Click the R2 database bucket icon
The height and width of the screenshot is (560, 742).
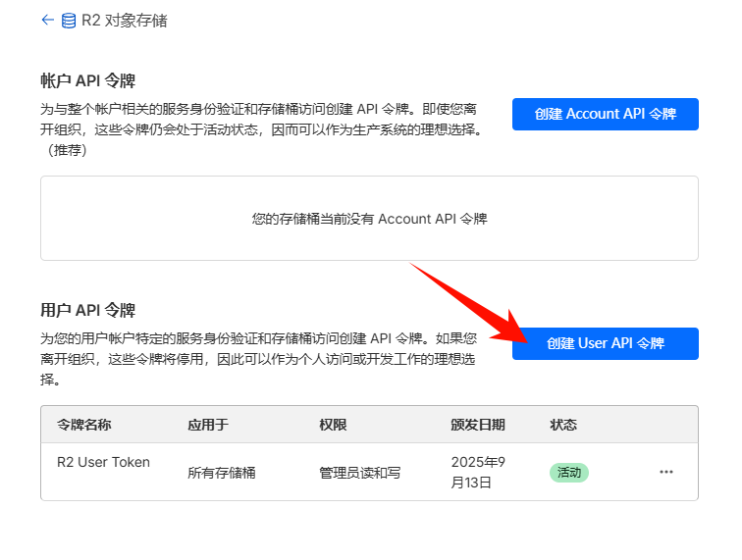pyautogui.click(x=69, y=21)
